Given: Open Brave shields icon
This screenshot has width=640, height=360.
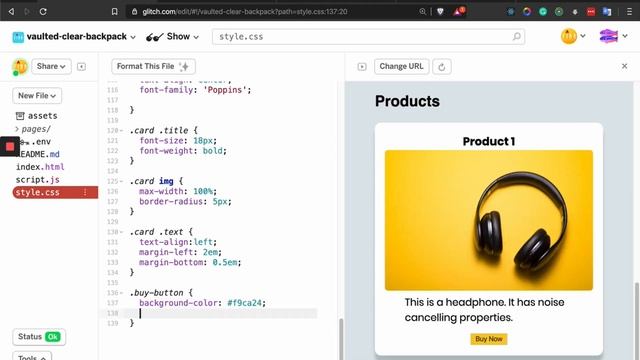Looking at the screenshot, I should 440,11.
